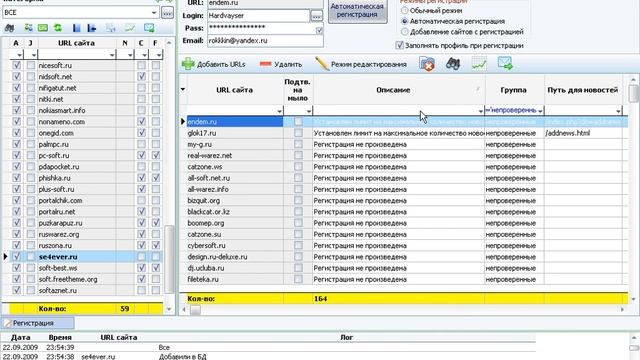
Task: Toggle 'Заполнять профиль при регистрации' checkbox
Action: (400, 45)
